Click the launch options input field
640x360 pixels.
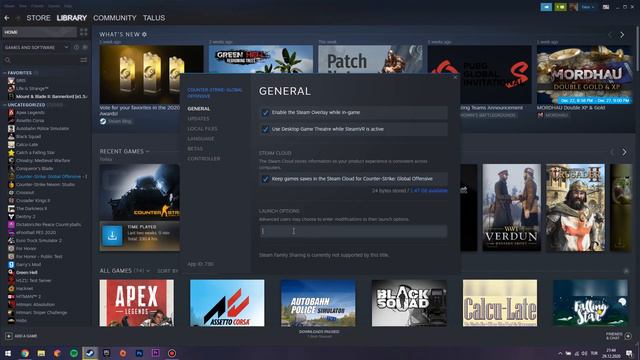(x=353, y=231)
